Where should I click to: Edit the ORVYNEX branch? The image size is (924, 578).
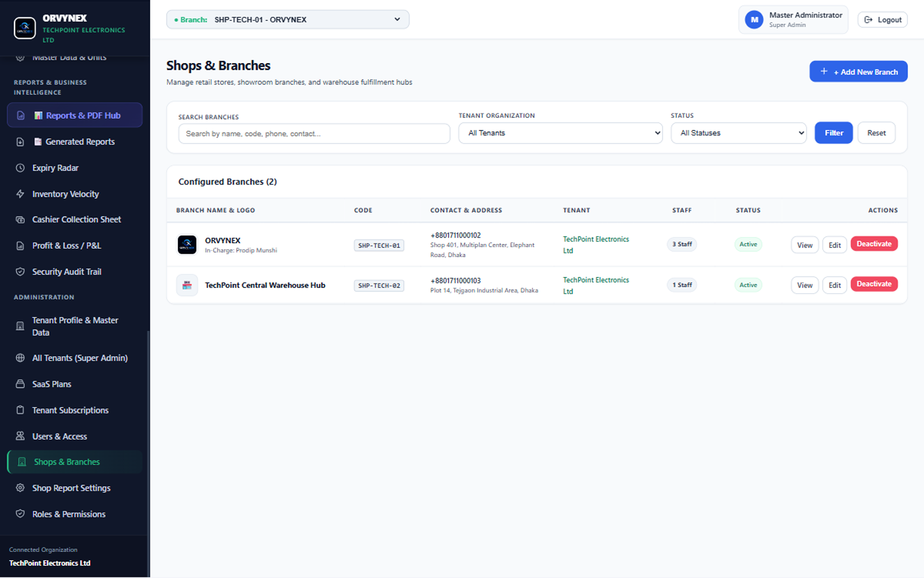(x=834, y=245)
